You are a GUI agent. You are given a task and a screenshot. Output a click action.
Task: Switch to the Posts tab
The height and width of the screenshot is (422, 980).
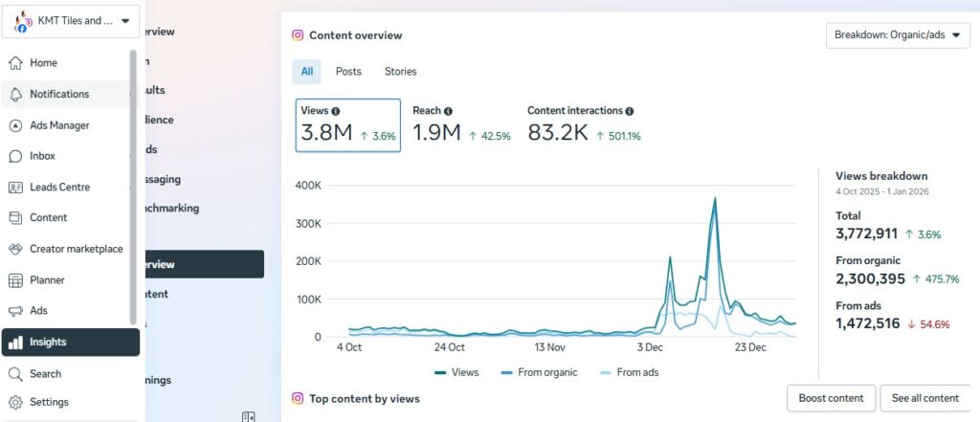click(x=348, y=72)
